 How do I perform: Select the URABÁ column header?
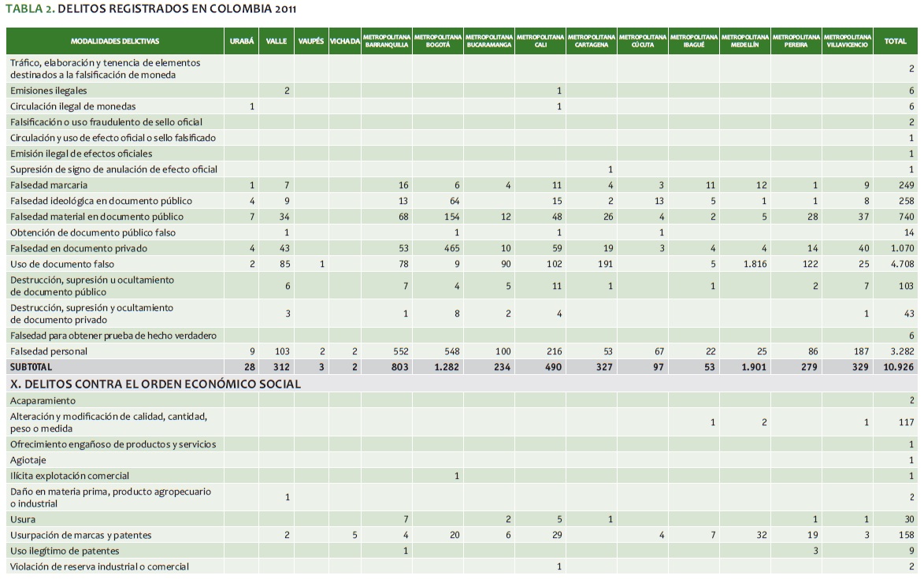[241, 41]
